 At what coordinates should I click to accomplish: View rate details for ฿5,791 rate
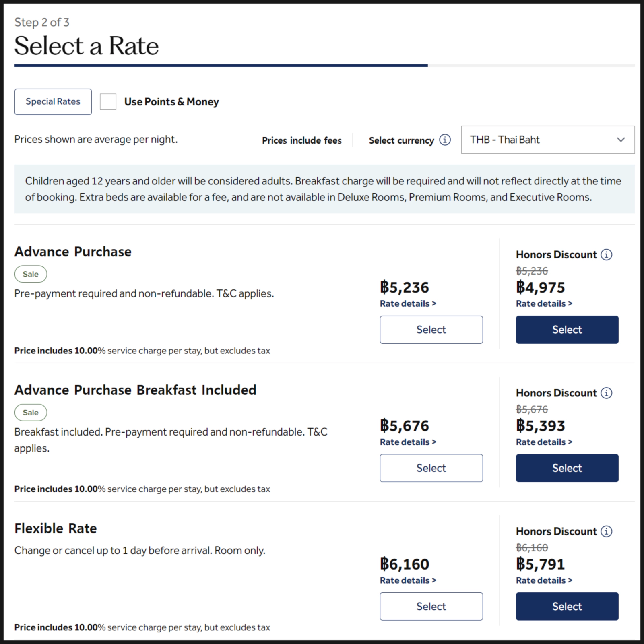pyautogui.click(x=544, y=581)
